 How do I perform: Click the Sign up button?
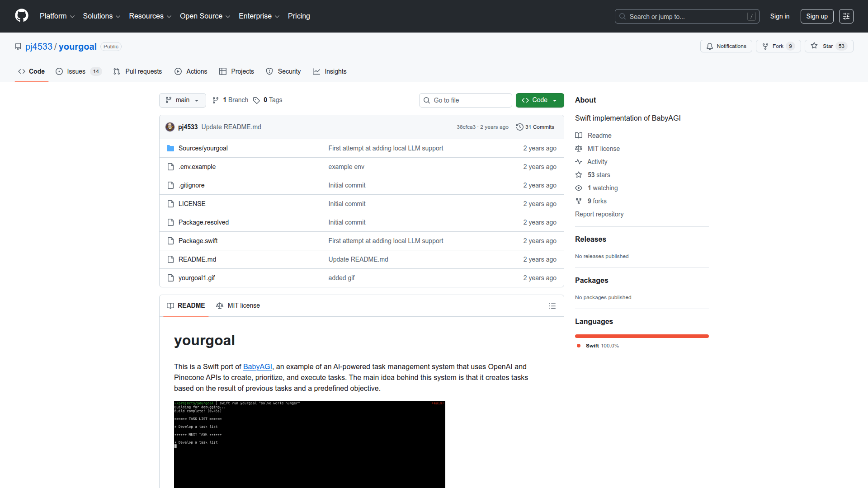pos(816,16)
